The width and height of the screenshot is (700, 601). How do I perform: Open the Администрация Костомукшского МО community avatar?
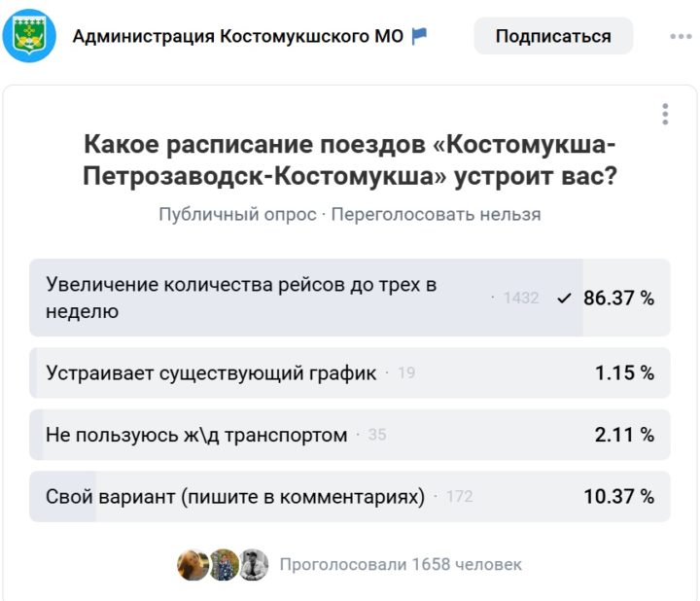click(28, 37)
